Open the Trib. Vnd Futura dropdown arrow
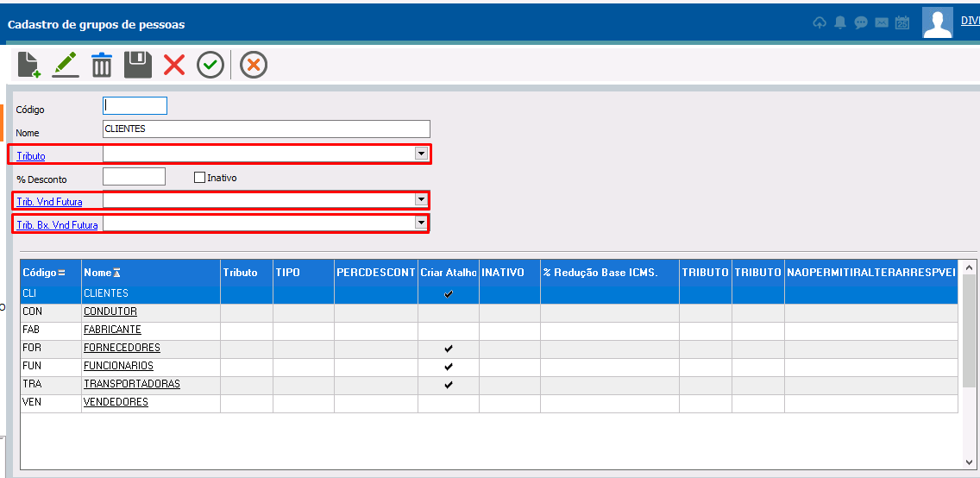 tap(421, 200)
